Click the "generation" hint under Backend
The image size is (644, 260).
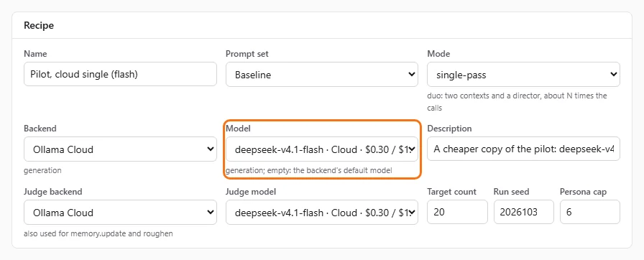coord(42,170)
